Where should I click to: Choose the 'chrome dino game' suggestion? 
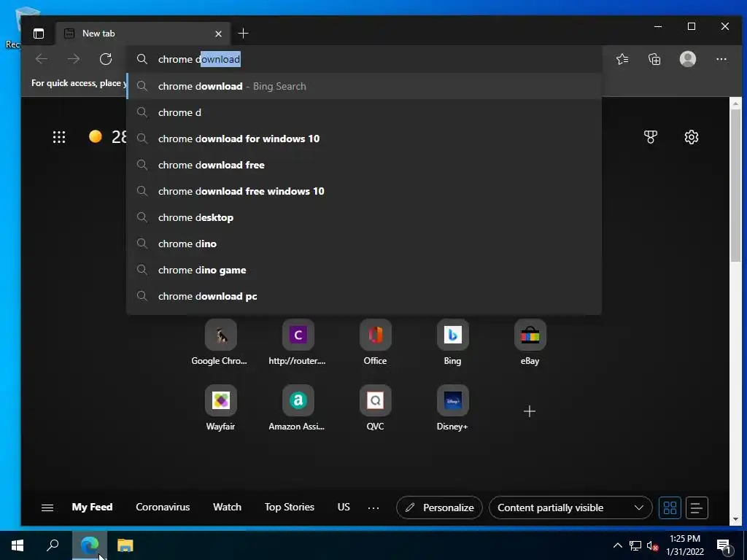coord(364,270)
